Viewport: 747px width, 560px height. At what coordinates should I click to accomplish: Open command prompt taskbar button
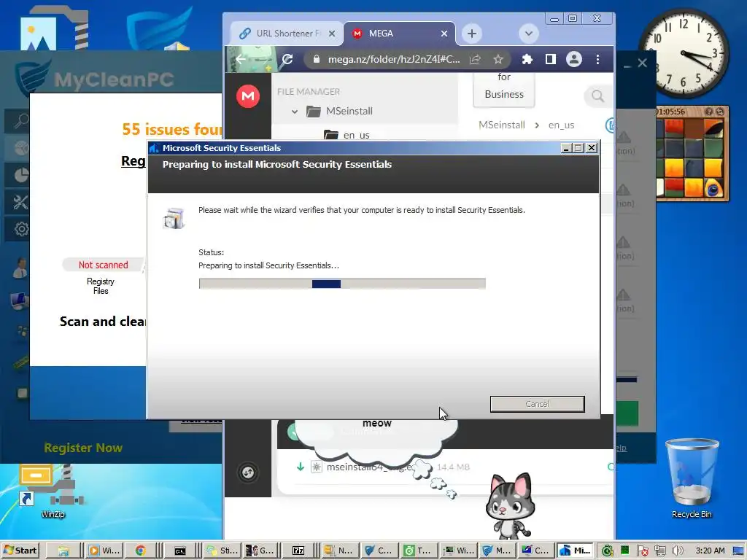coord(180,551)
